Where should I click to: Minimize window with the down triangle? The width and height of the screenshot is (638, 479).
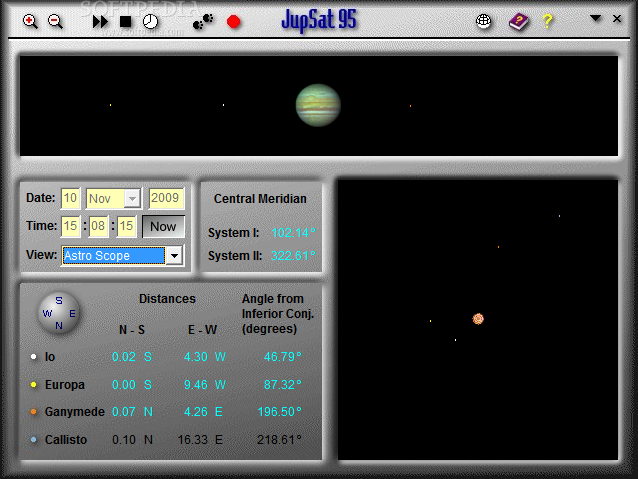595,18
